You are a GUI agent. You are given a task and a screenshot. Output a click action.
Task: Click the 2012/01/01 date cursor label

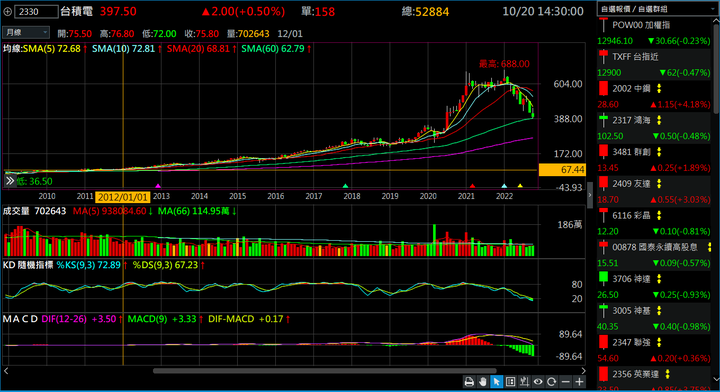(x=123, y=197)
